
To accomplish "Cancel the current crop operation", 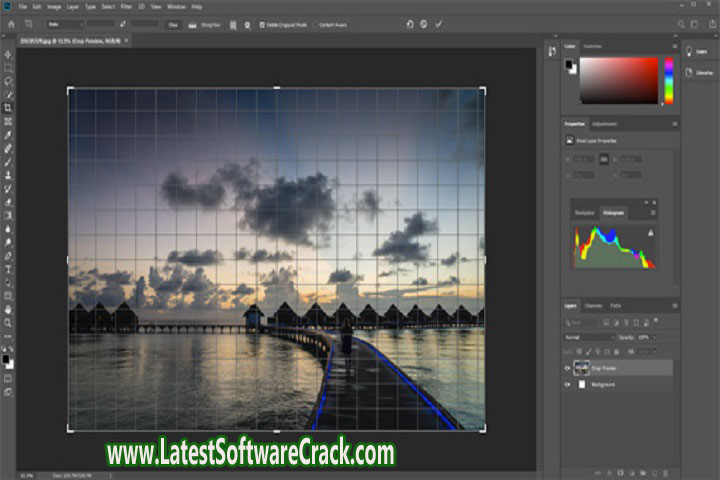I will [x=423, y=24].
